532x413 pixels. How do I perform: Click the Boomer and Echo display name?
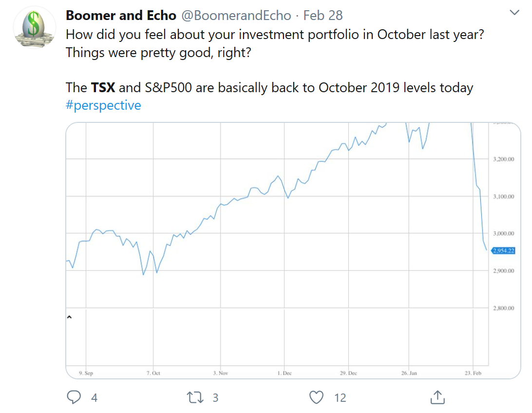(x=121, y=16)
